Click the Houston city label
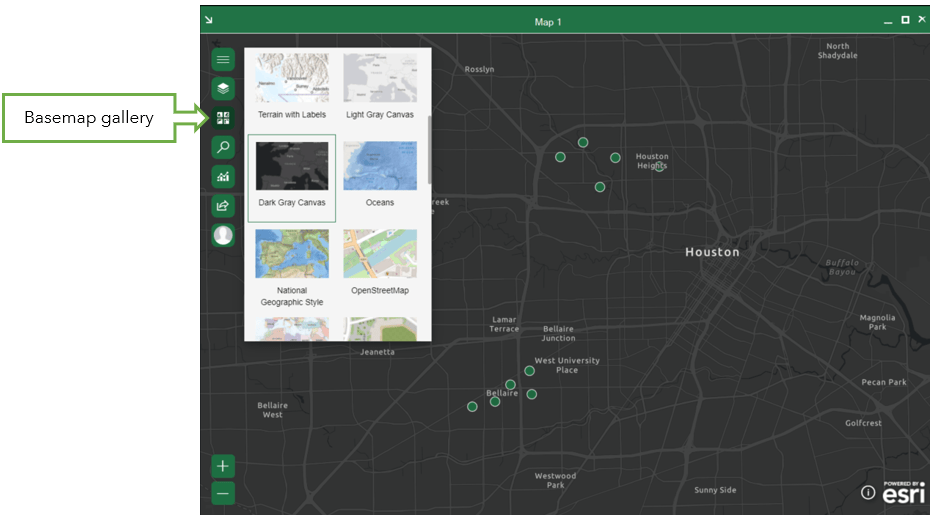935x519 pixels. (x=712, y=252)
